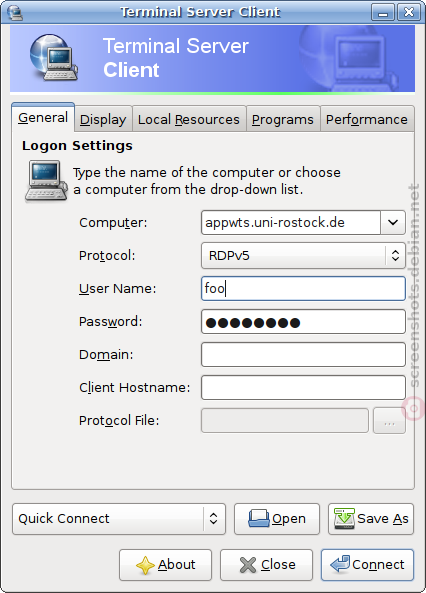The height and width of the screenshot is (593, 426).
Task: Go to the Performance tab
Action: point(367,120)
